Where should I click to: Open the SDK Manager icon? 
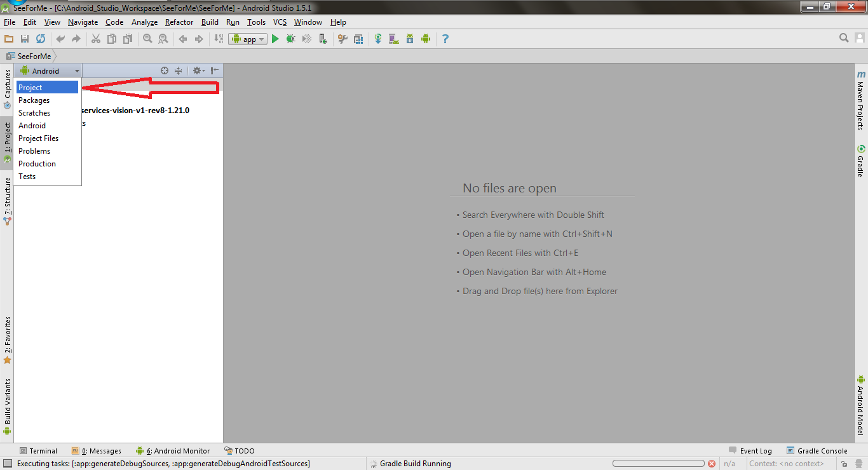pyautogui.click(x=410, y=39)
